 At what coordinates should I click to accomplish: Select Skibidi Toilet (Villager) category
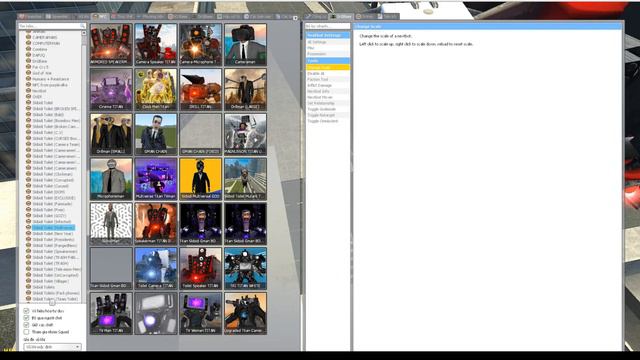click(x=50, y=281)
